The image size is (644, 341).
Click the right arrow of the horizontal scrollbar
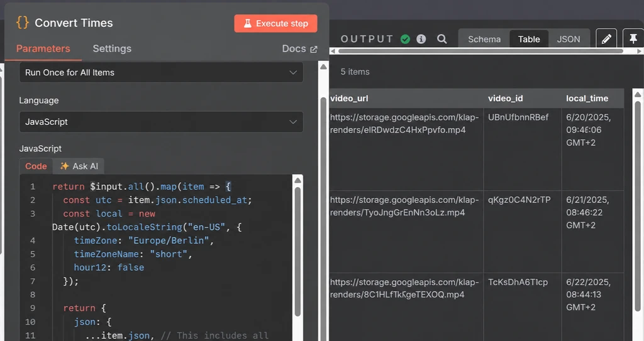[639, 51]
